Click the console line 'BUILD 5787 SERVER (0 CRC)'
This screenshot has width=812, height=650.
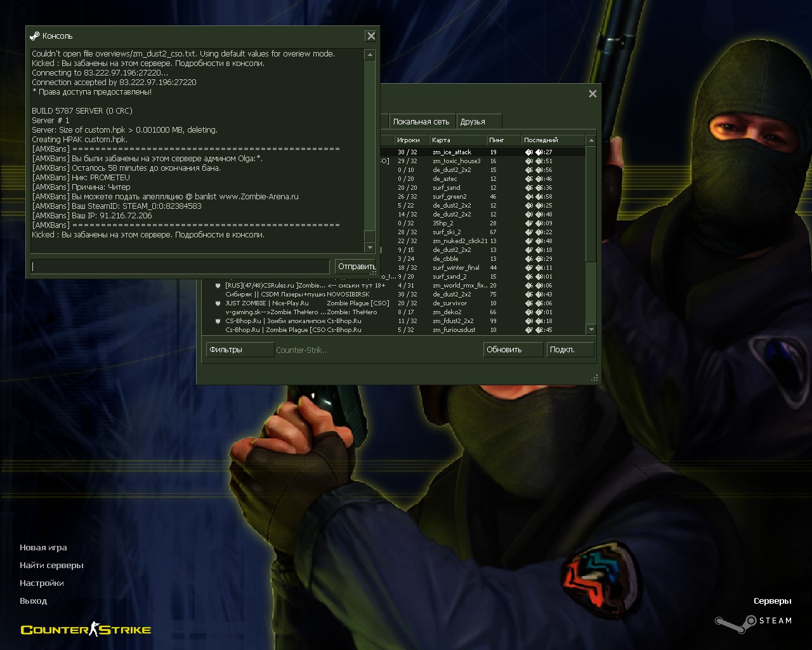82,111
